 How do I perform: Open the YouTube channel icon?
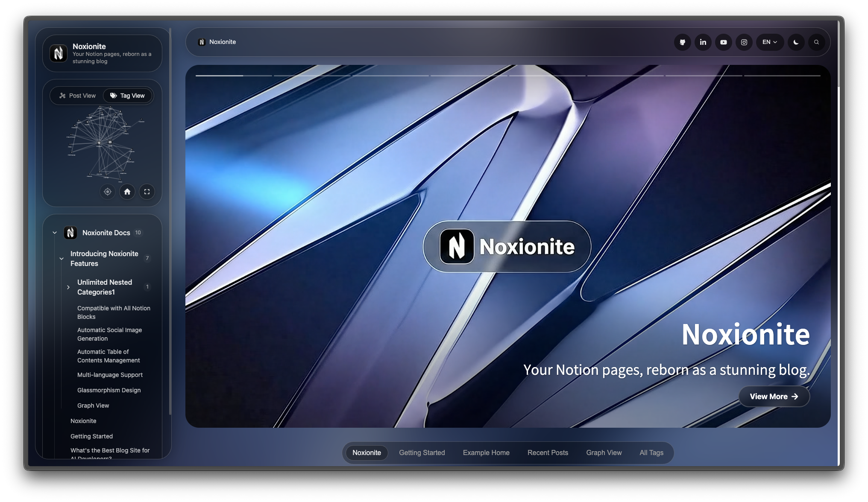tap(723, 42)
